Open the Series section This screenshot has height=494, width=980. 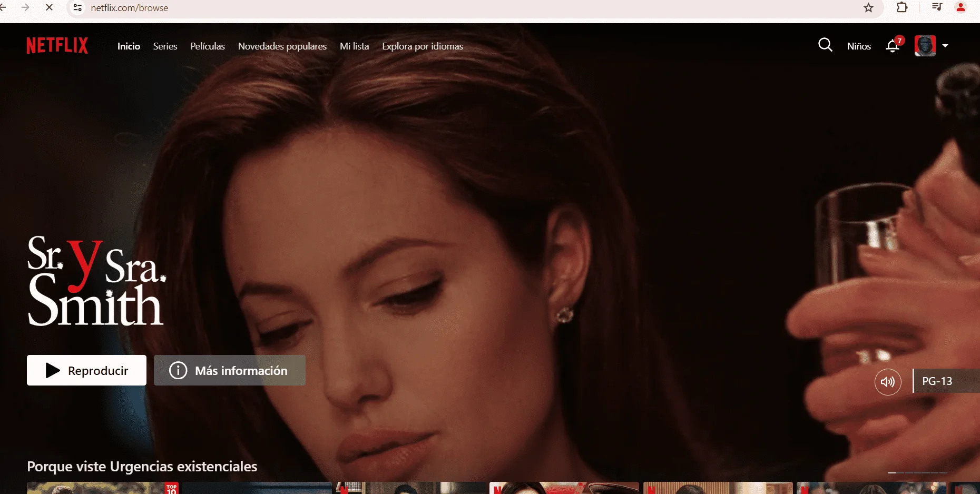[x=165, y=46]
